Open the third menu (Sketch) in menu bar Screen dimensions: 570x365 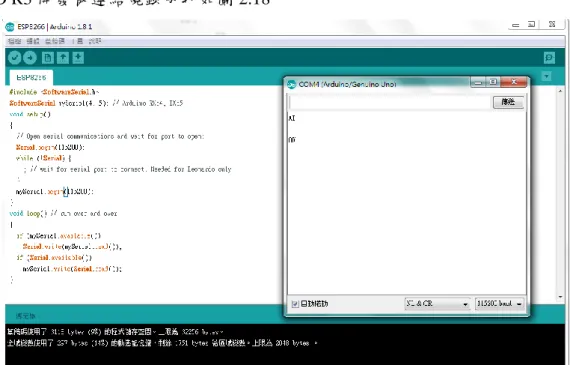pos(55,41)
